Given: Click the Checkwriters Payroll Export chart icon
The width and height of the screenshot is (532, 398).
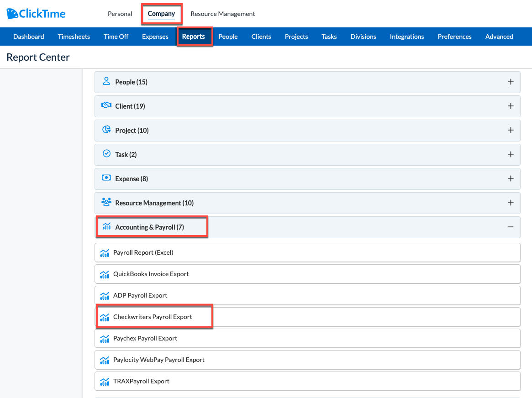Looking at the screenshot, I should point(105,317).
